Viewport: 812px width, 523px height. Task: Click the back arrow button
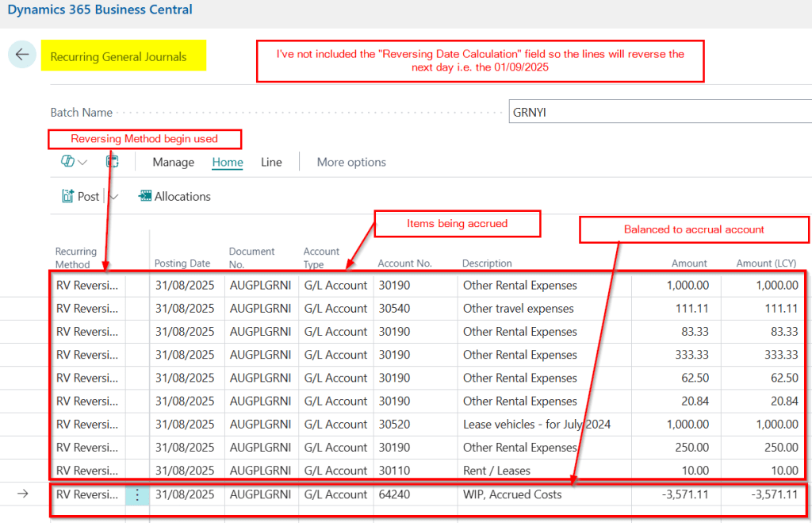tap(21, 55)
